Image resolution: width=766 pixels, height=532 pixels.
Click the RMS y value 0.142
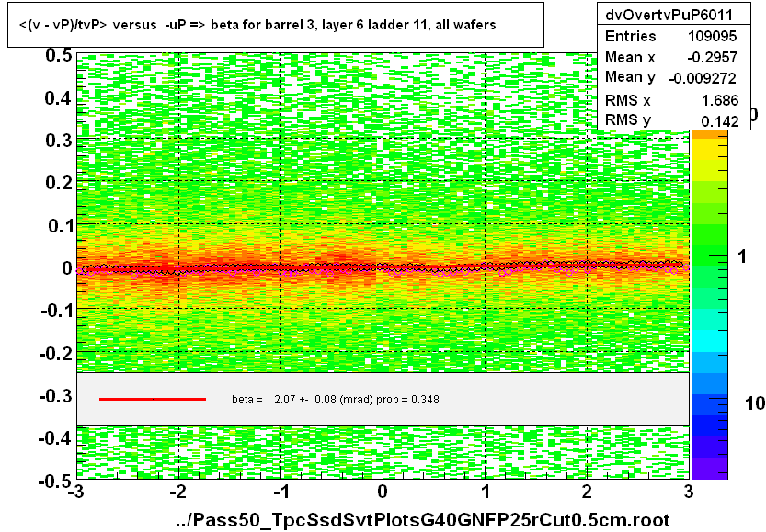click(720, 121)
